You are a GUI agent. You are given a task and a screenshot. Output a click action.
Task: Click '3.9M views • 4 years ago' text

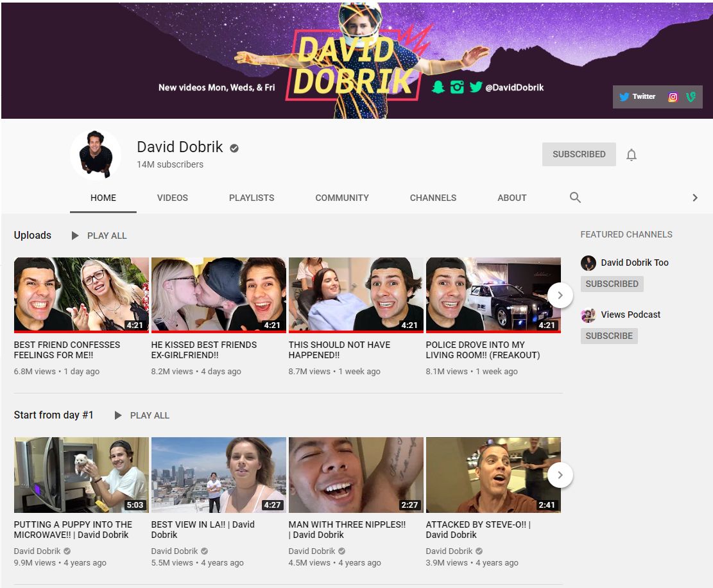point(472,562)
